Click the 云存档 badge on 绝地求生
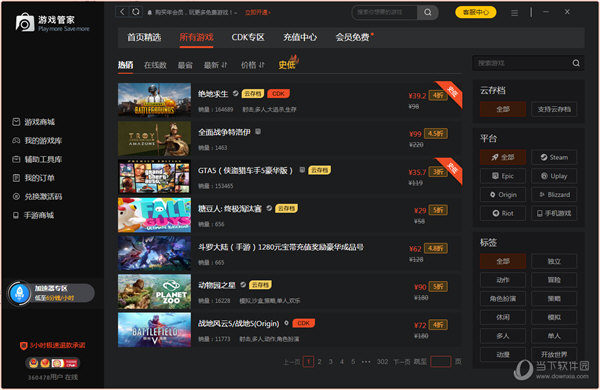The image size is (600, 390). [253, 94]
